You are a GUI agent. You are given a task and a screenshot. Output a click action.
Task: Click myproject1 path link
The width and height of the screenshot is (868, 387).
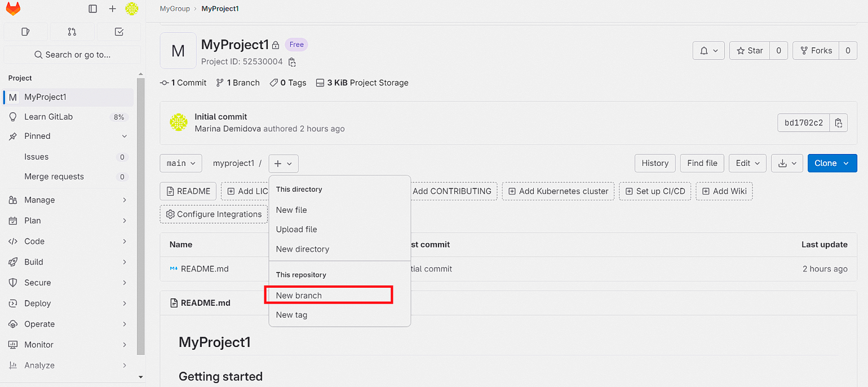click(x=234, y=163)
